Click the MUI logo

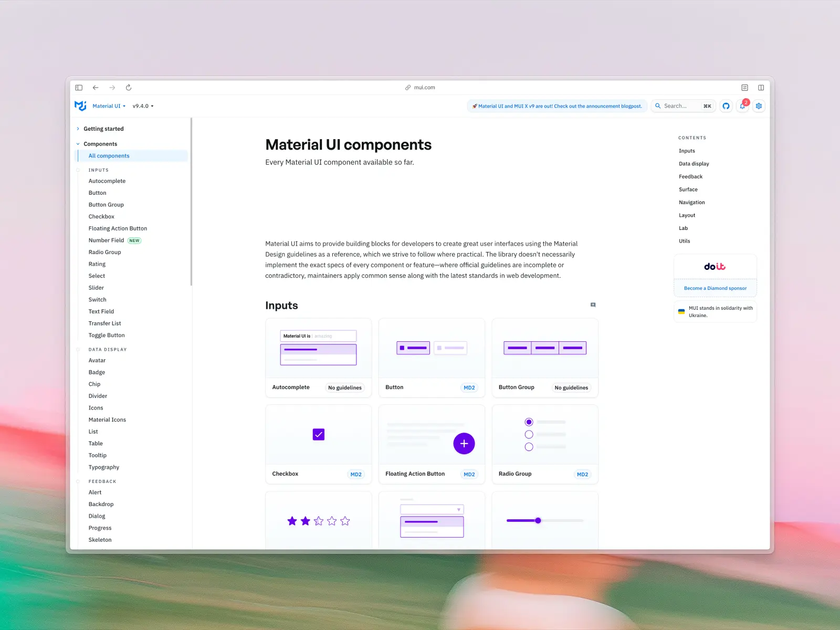click(x=80, y=106)
